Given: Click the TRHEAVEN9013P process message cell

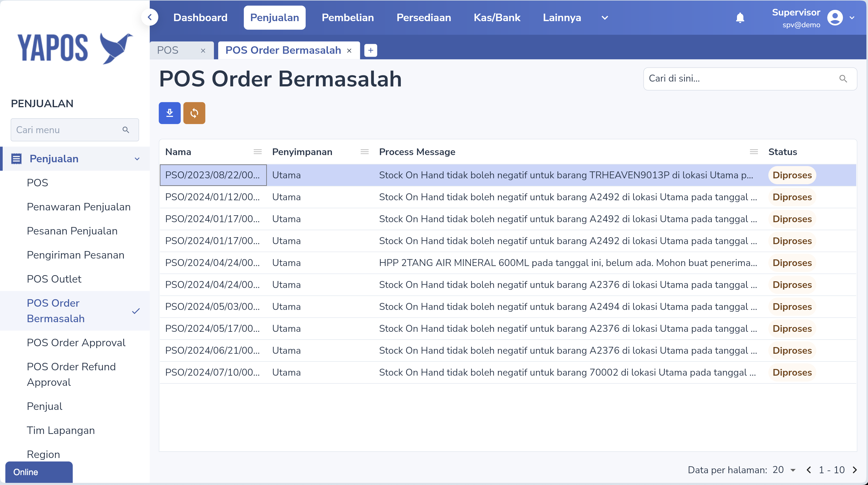Looking at the screenshot, I should pos(568,175).
